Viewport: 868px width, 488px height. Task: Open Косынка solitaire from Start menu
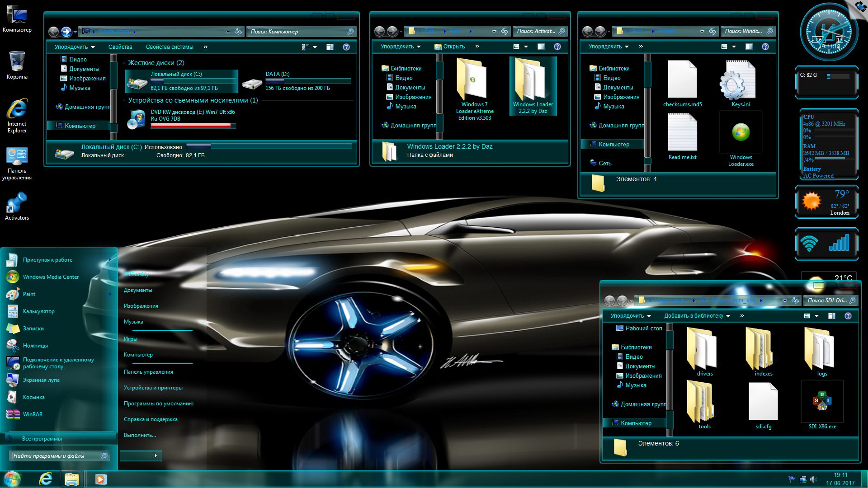click(x=59, y=397)
